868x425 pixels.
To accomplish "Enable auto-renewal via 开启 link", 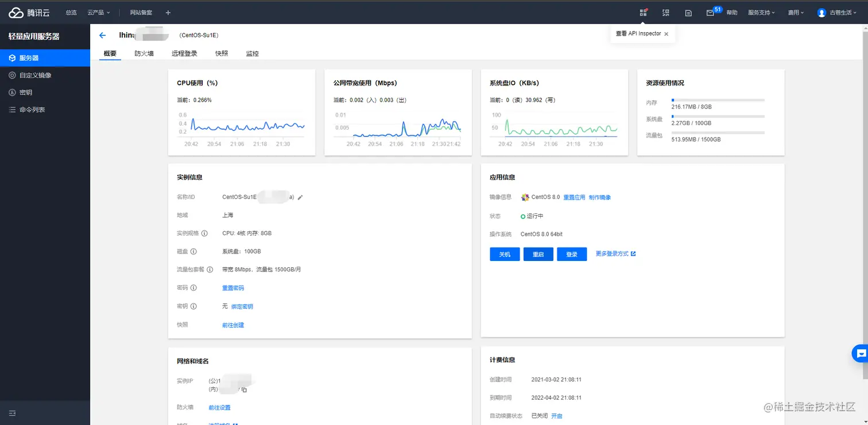I will pyautogui.click(x=557, y=416).
